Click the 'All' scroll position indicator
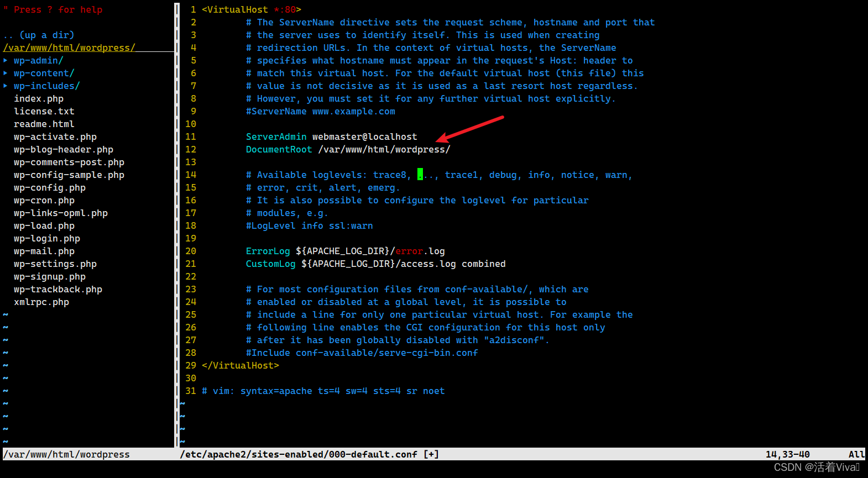The width and height of the screenshot is (868, 478). pyautogui.click(x=857, y=454)
